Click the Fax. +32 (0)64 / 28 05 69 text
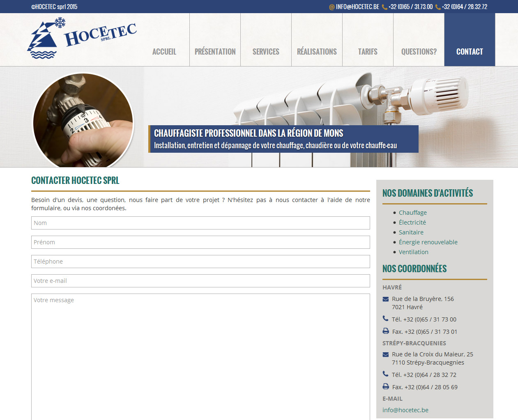 pyautogui.click(x=425, y=387)
